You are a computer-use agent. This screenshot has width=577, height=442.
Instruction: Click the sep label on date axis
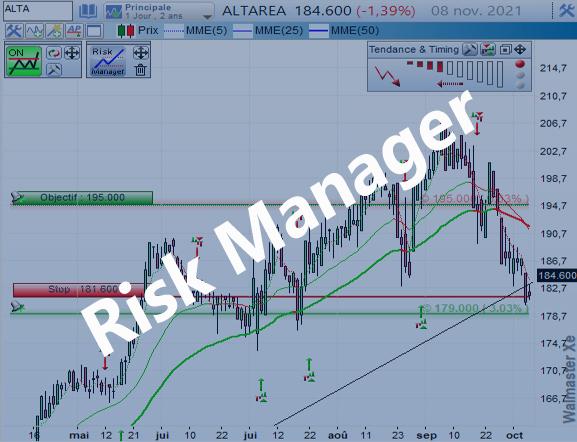pyautogui.click(x=426, y=435)
